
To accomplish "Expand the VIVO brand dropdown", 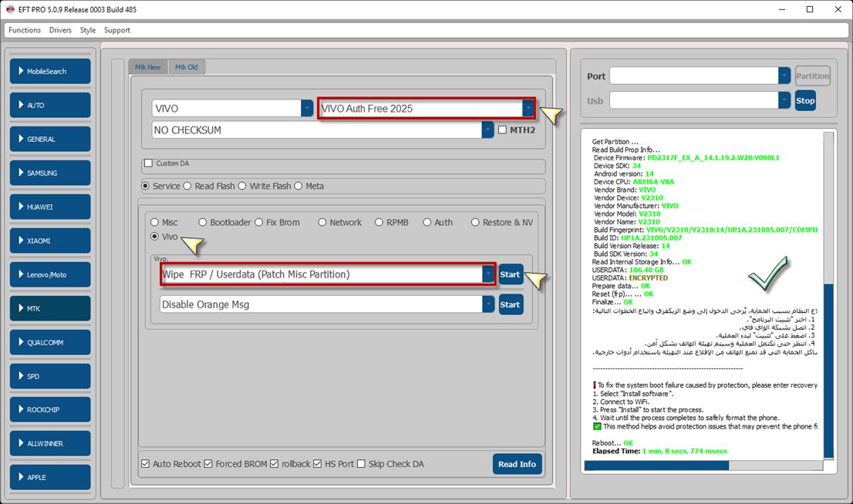I will [x=307, y=108].
